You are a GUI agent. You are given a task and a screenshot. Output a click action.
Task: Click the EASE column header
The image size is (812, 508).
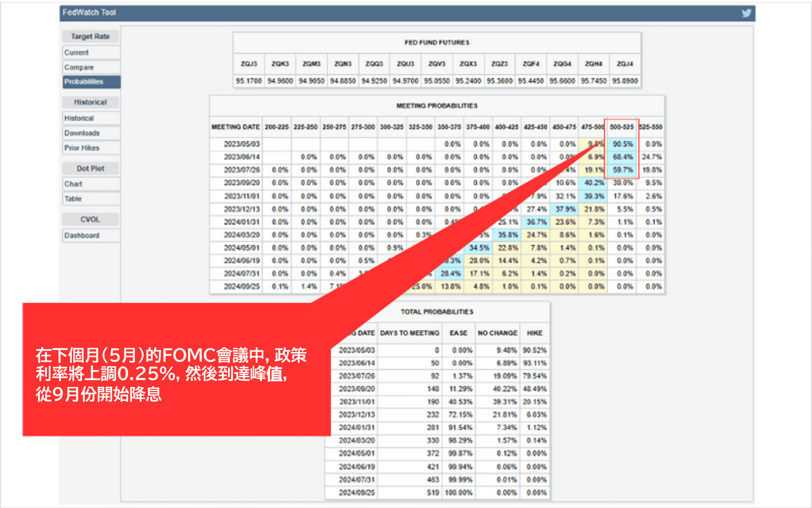click(458, 333)
